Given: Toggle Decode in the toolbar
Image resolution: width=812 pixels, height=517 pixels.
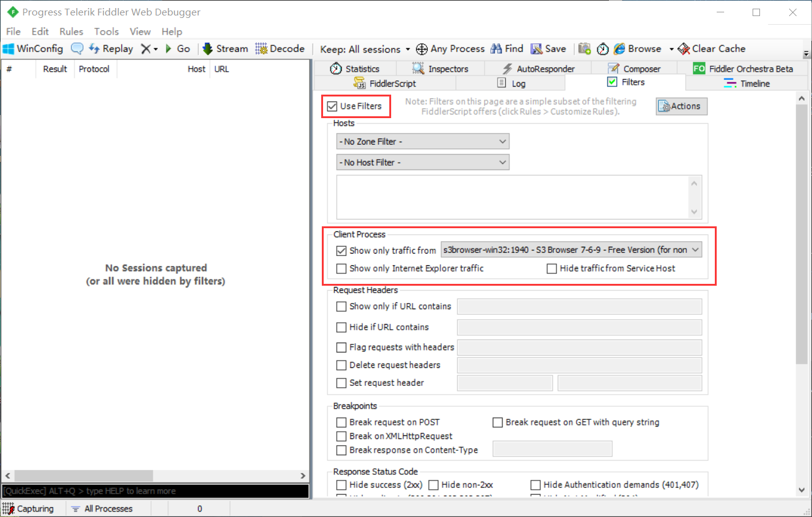Looking at the screenshot, I should tap(280, 49).
